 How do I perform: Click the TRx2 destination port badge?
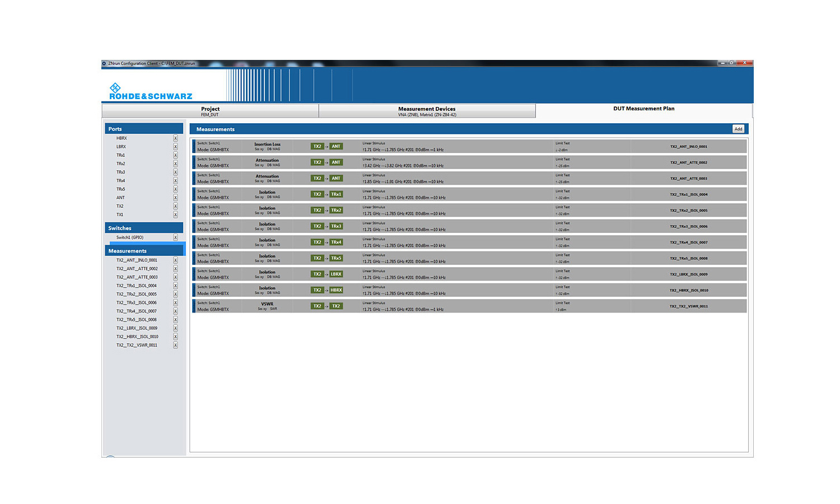336,211
